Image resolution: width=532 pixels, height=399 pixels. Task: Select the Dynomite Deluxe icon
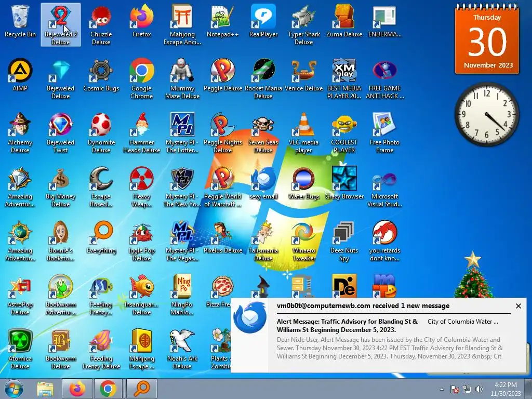101,132
